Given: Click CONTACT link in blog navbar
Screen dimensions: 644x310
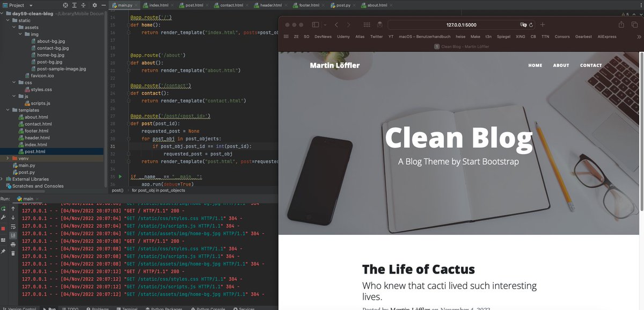Looking at the screenshot, I should pos(591,66).
